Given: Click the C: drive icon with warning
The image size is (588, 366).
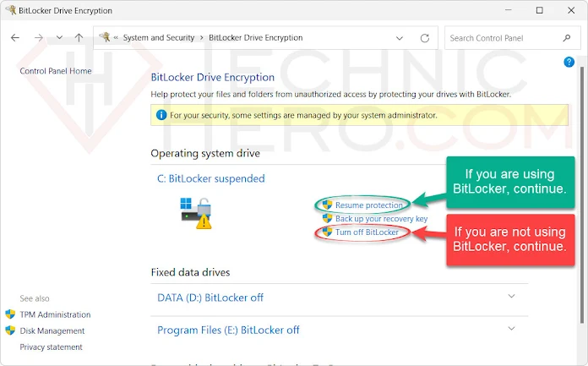Looking at the screenshot, I should click(x=196, y=212).
